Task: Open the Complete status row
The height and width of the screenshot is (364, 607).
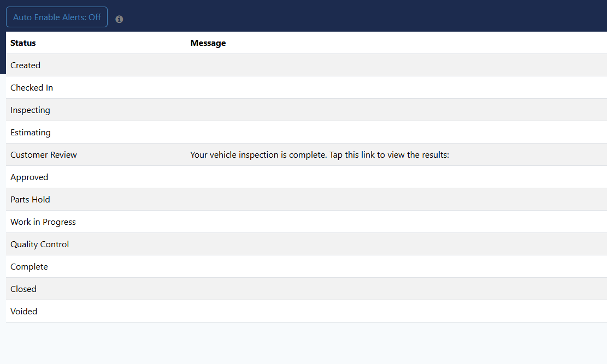Action: [x=307, y=266]
